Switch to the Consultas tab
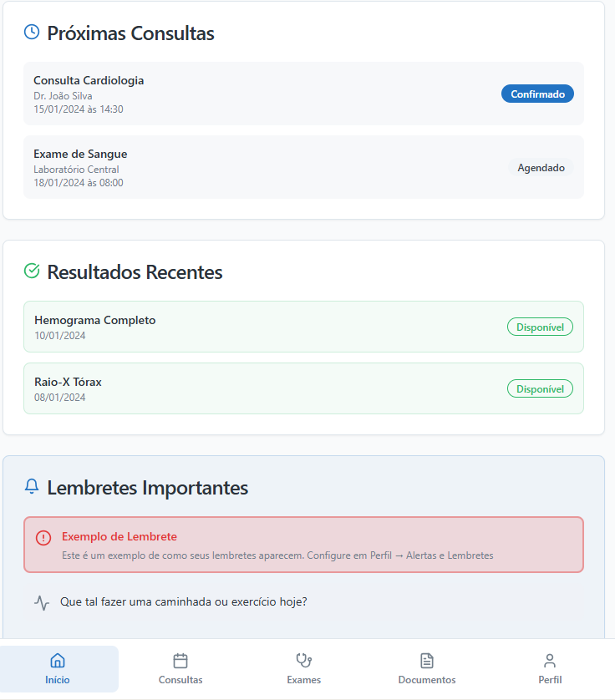The width and height of the screenshot is (615, 700). [180, 668]
